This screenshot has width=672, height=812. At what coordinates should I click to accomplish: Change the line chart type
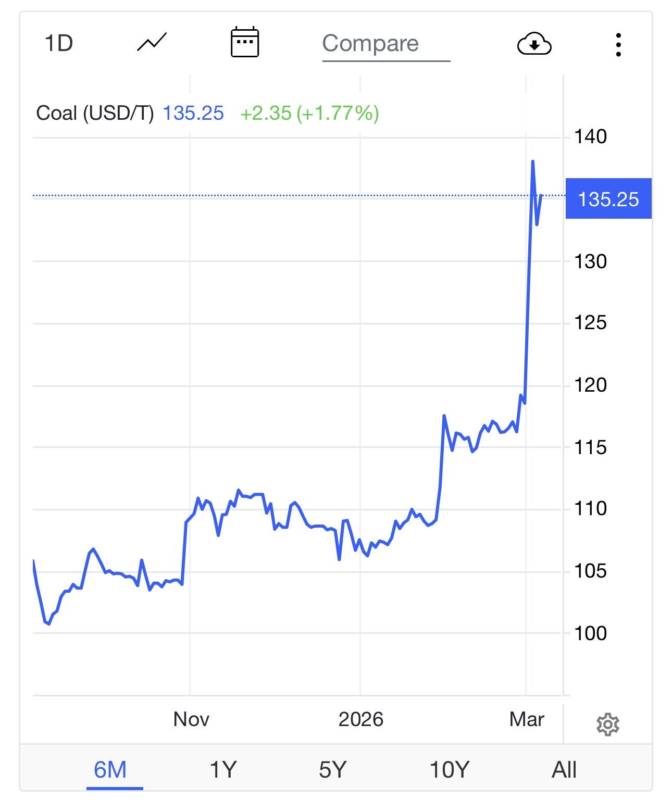[152, 43]
